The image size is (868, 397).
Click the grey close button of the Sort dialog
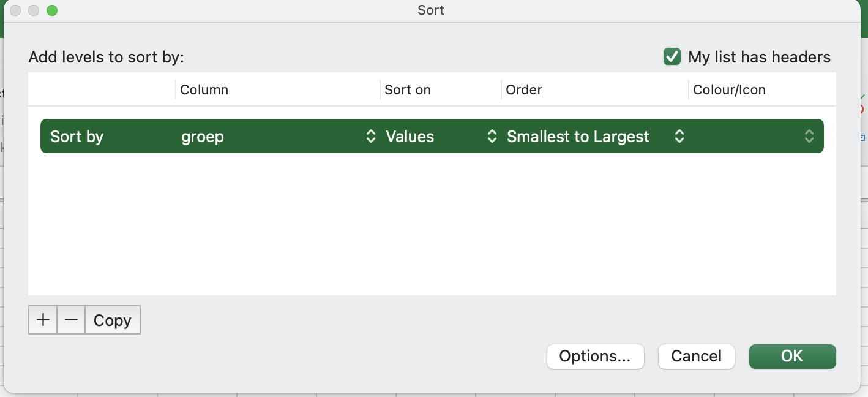point(15,10)
